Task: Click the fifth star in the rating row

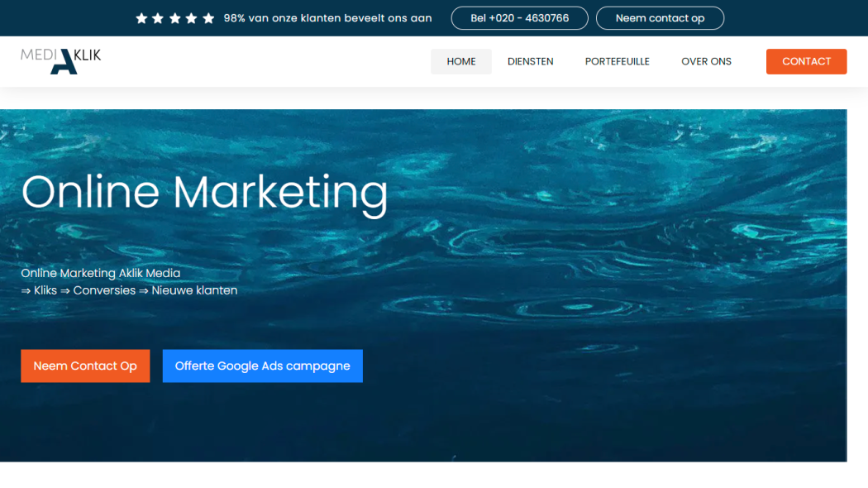Action: click(x=208, y=18)
